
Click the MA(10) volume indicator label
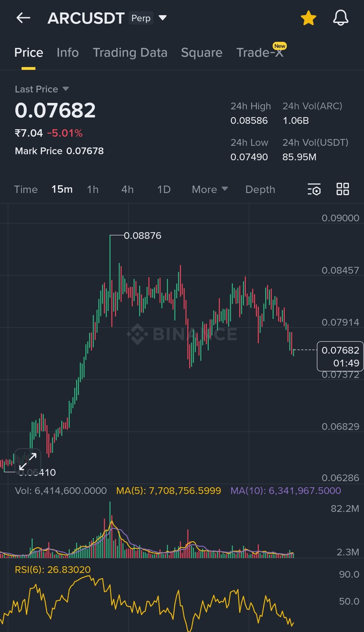tap(286, 491)
